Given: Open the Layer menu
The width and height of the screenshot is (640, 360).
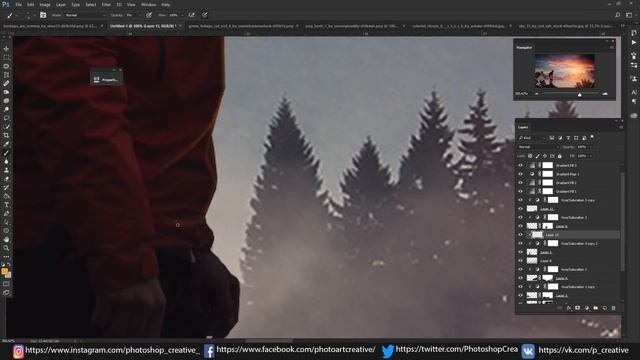Looking at the screenshot, I should pos(61,4).
